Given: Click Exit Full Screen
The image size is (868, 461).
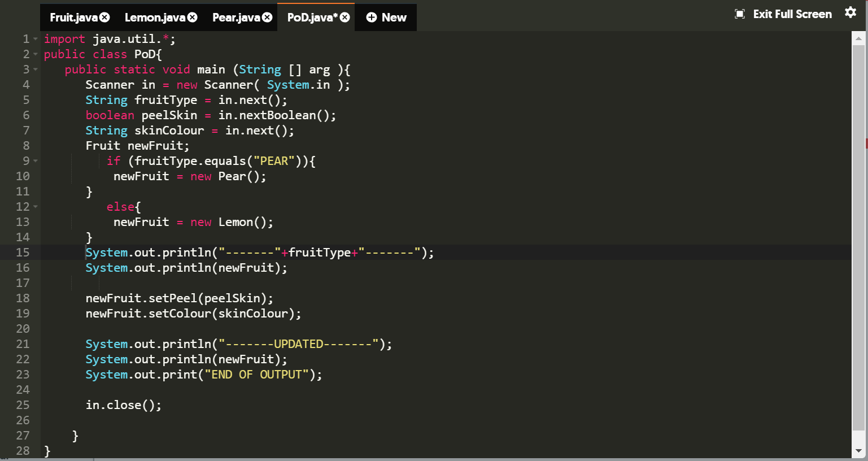Looking at the screenshot, I should pyautogui.click(x=783, y=14).
